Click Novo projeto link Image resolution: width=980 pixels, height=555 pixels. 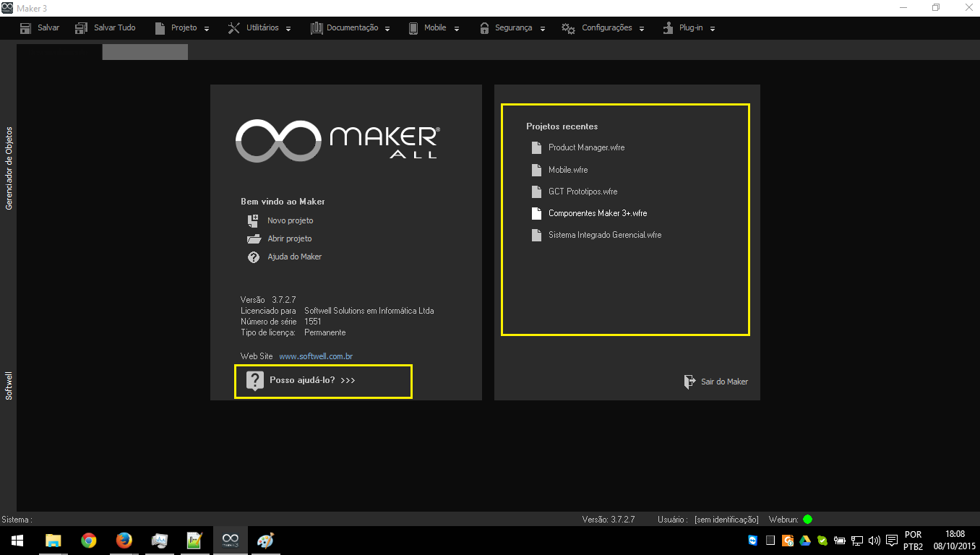point(291,221)
